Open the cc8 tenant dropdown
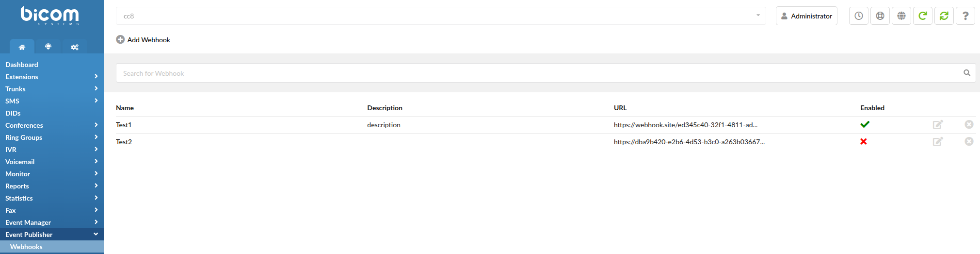The height and width of the screenshot is (254, 980). tap(441, 16)
